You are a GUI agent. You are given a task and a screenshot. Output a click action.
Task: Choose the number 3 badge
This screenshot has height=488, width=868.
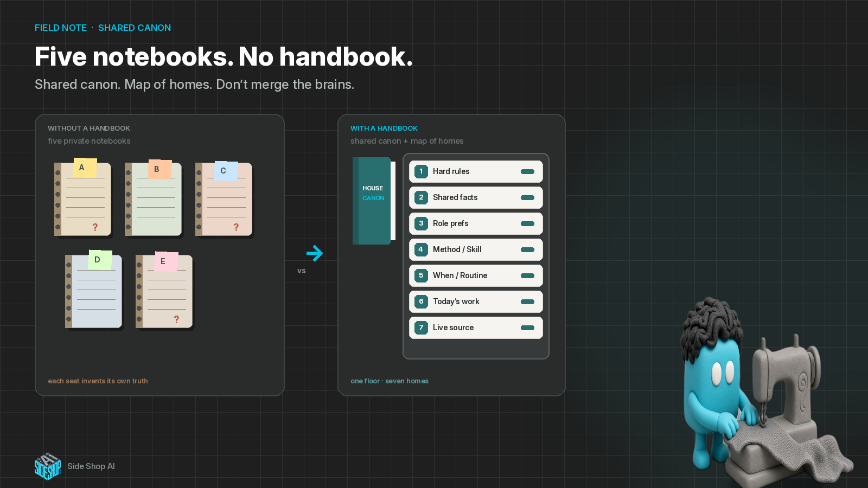point(421,223)
